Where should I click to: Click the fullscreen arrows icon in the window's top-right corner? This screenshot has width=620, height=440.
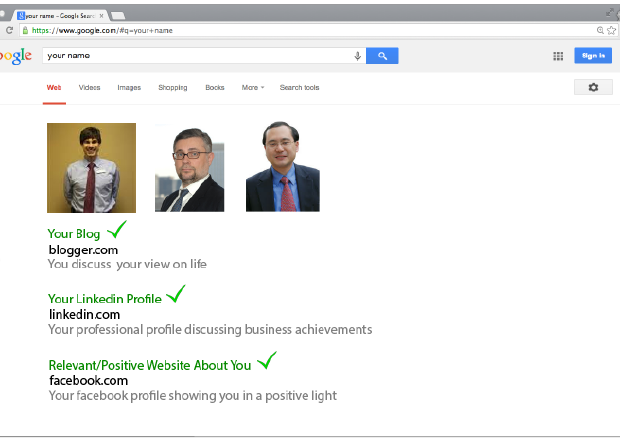point(610,13)
